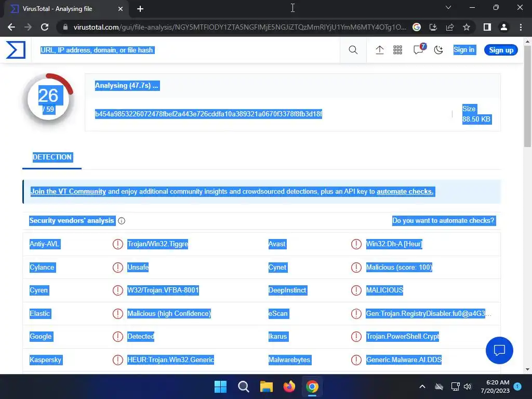Click the Malwarebytes vendor name
This screenshot has width=532, height=399.
289,360
